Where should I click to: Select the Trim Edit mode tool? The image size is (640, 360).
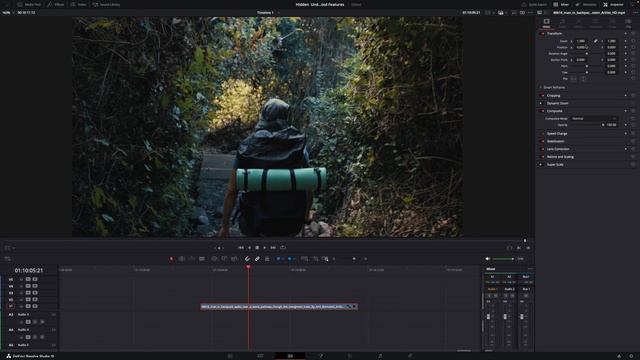(182, 259)
